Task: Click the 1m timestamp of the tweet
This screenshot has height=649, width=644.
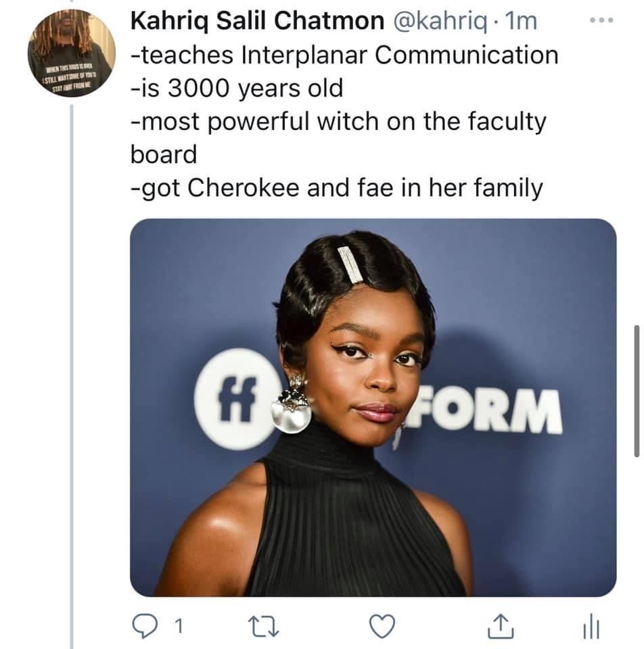Action: tap(522, 21)
